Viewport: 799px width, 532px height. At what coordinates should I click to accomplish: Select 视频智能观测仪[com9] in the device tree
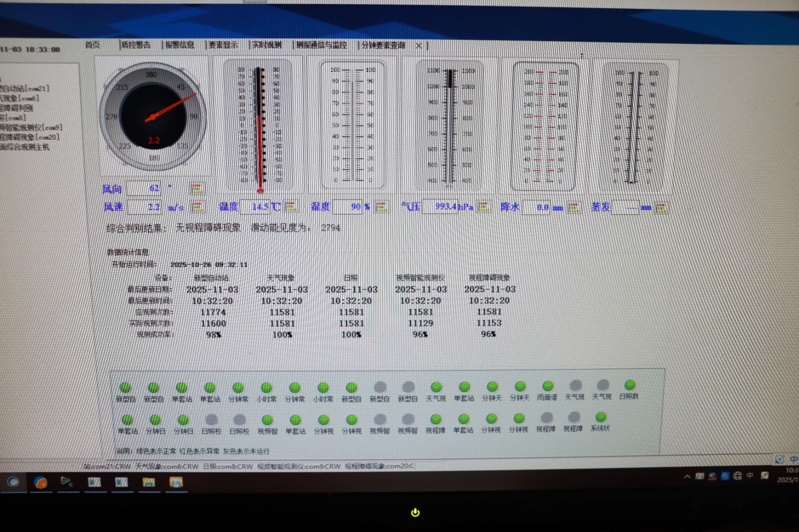(31, 128)
